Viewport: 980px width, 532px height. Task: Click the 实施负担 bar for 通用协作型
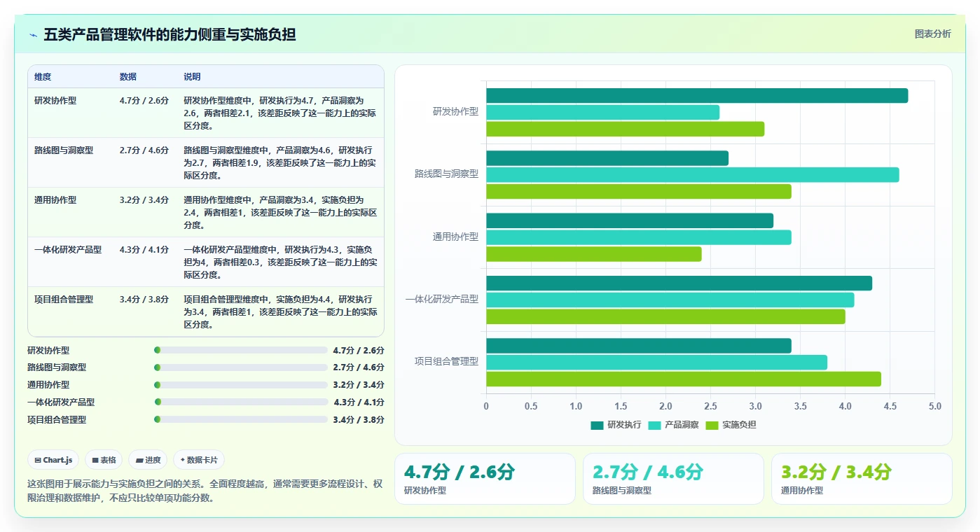pyautogui.click(x=594, y=254)
